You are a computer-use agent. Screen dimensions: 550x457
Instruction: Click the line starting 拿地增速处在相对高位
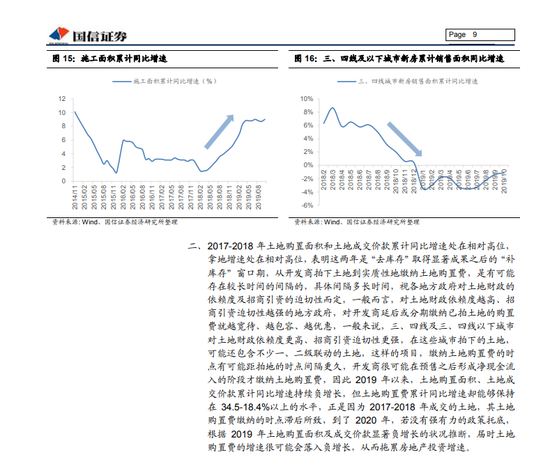pyautogui.click(x=361, y=260)
